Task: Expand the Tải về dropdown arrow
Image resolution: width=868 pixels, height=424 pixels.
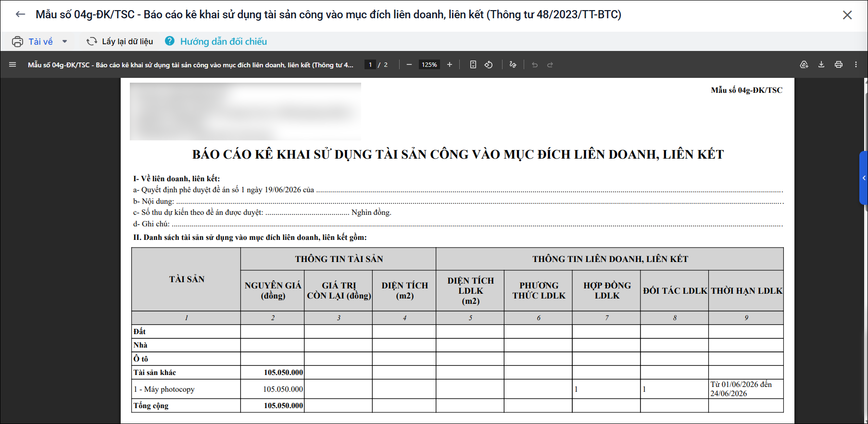Action: tap(64, 42)
